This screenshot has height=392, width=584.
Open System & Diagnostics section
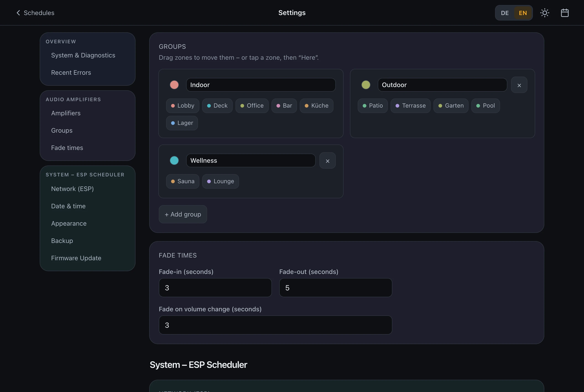(83, 55)
